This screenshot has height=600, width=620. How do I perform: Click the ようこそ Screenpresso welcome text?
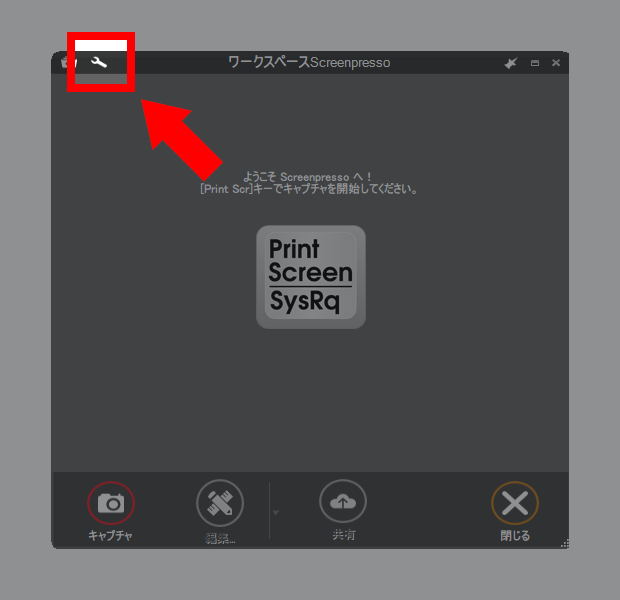pos(307,177)
